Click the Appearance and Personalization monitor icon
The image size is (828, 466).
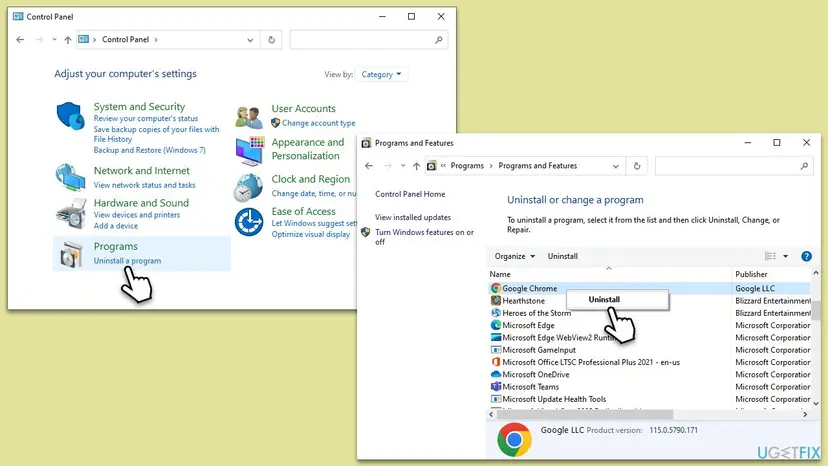click(249, 151)
